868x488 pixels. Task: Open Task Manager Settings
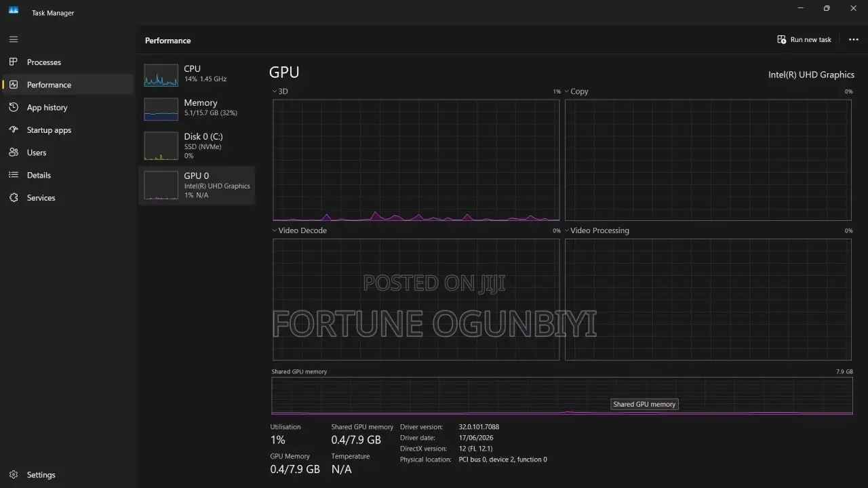coord(68,475)
